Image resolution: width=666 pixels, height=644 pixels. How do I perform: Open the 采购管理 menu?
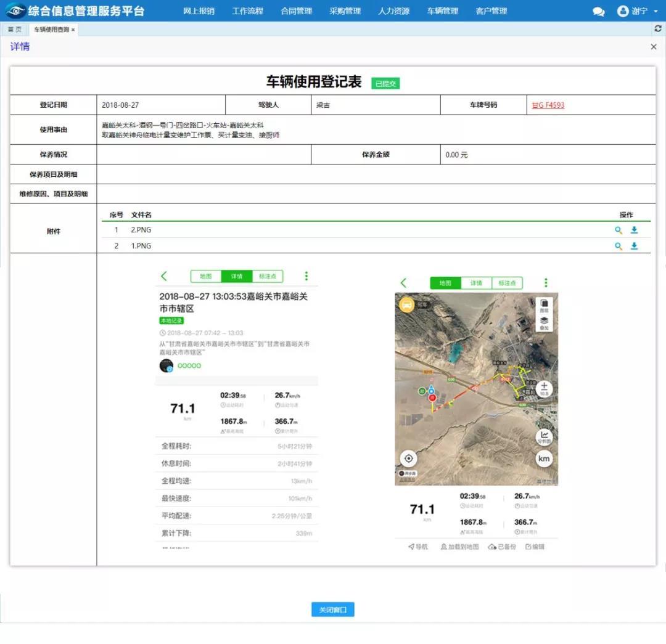[x=345, y=11]
